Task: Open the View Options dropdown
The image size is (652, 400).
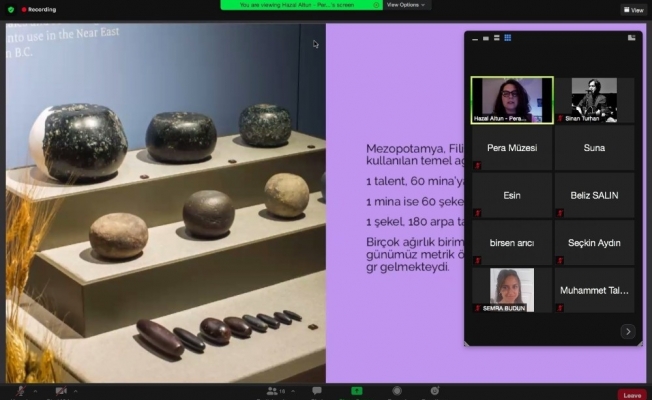Action: click(406, 5)
